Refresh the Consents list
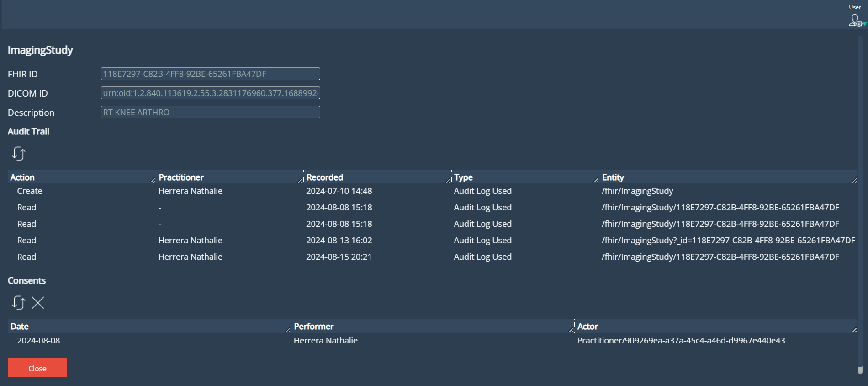 coord(19,303)
